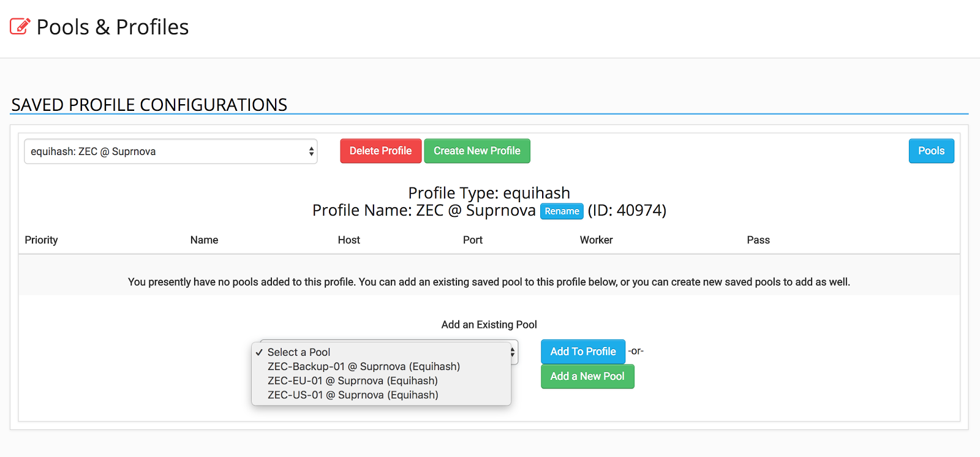Click the Pass column header
This screenshot has height=457, width=980.
coord(758,240)
